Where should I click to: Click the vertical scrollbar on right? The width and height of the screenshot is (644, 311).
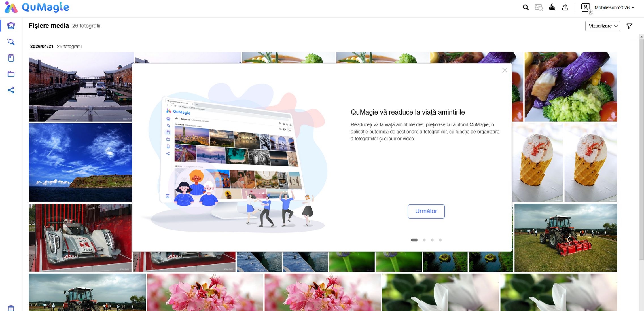pos(641,147)
